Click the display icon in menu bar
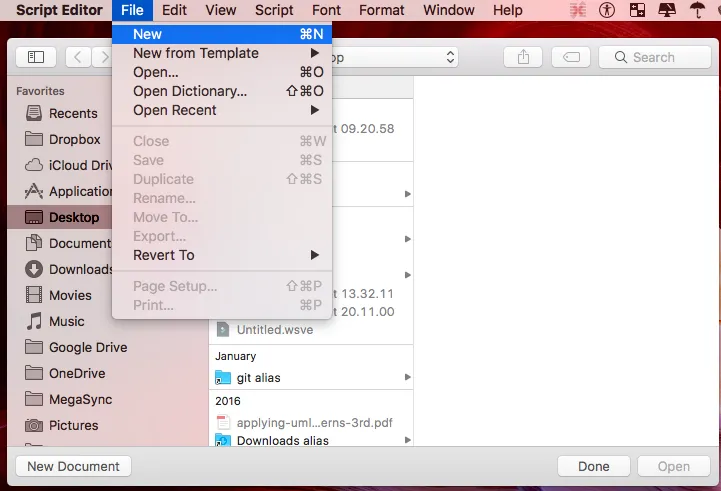Image resolution: width=721 pixels, height=491 pixels. (x=667, y=10)
